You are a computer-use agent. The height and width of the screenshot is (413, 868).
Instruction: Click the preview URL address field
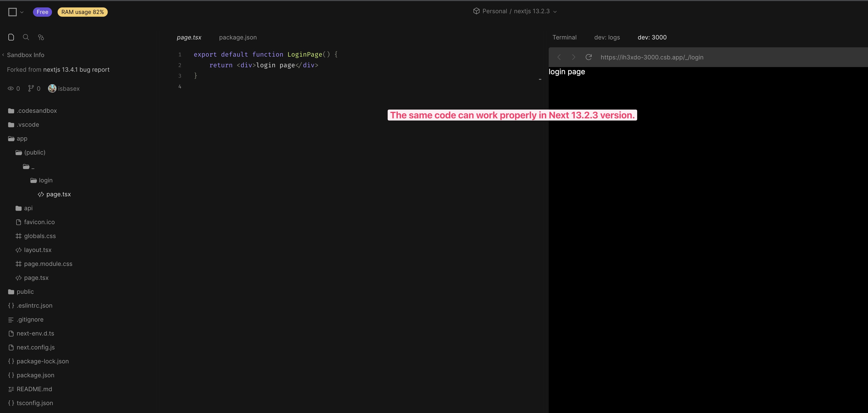pyautogui.click(x=652, y=57)
